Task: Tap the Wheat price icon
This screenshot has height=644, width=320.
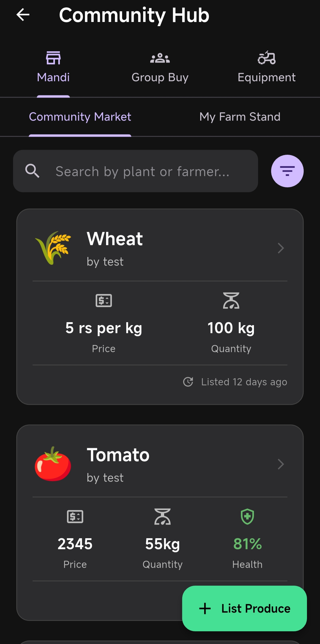Action: point(104,301)
